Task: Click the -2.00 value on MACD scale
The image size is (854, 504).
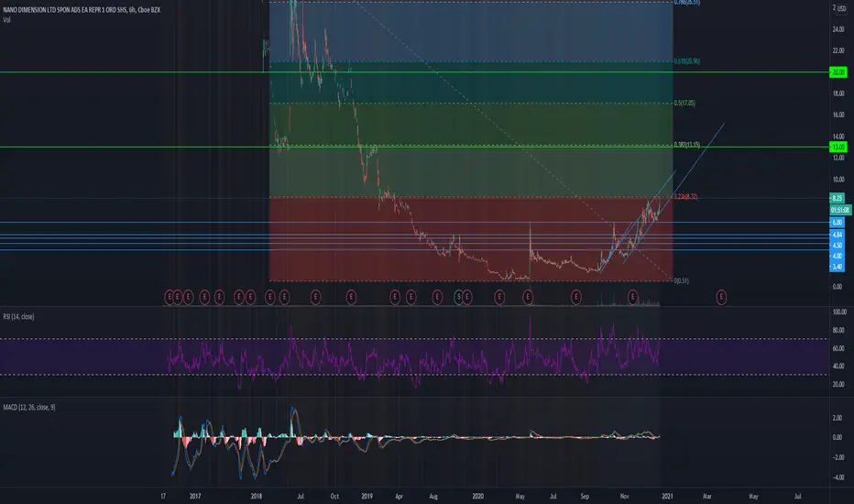Action: pos(838,457)
